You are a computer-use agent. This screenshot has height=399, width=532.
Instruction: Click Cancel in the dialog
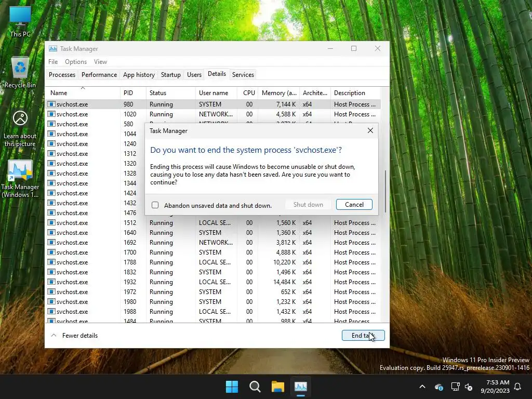pyautogui.click(x=354, y=205)
